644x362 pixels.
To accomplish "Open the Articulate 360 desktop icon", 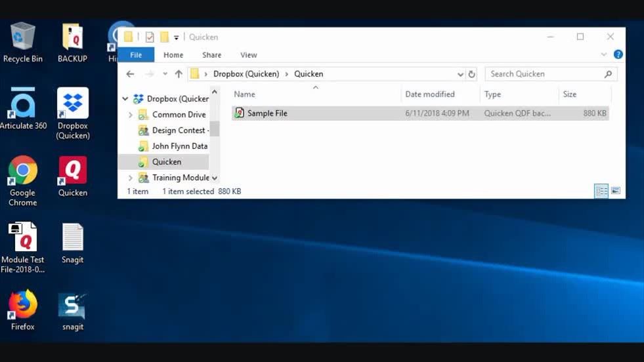I will tap(22, 104).
